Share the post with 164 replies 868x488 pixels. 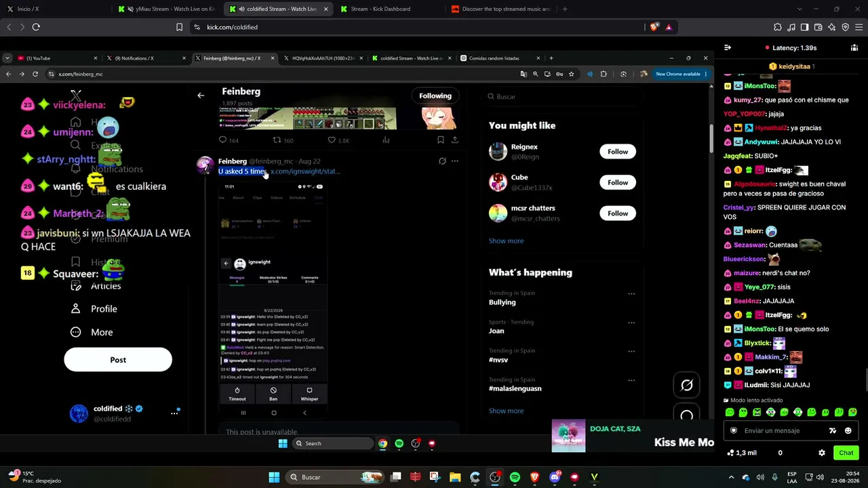(x=455, y=140)
